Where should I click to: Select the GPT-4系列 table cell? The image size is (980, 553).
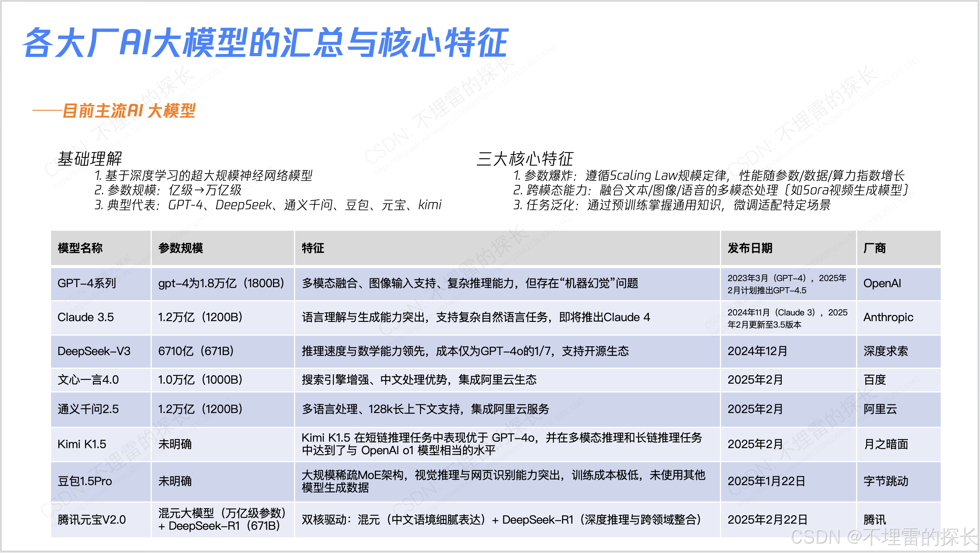(x=87, y=283)
